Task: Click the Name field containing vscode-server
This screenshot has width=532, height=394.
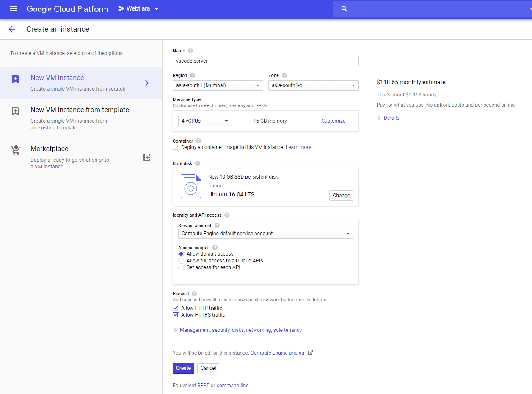Action: pyautogui.click(x=266, y=61)
